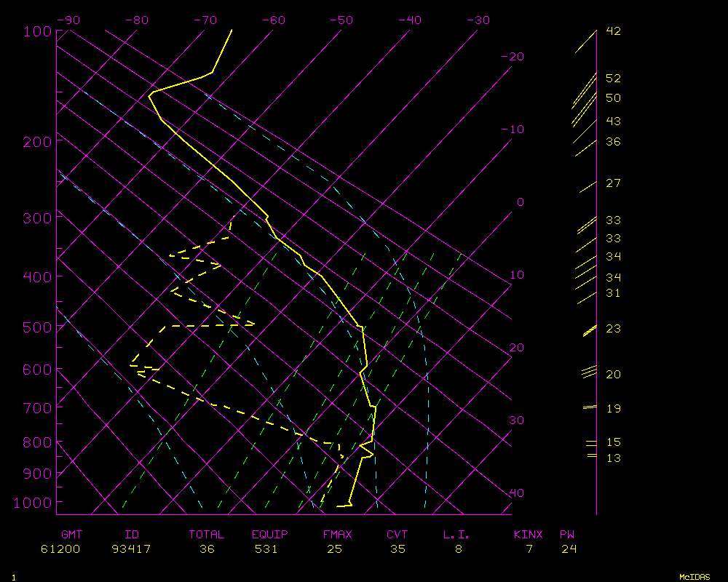Image resolution: width=728 pixels, height=582 pixels.
Task: Select the PW header label
Action: (x=567, y=535)
